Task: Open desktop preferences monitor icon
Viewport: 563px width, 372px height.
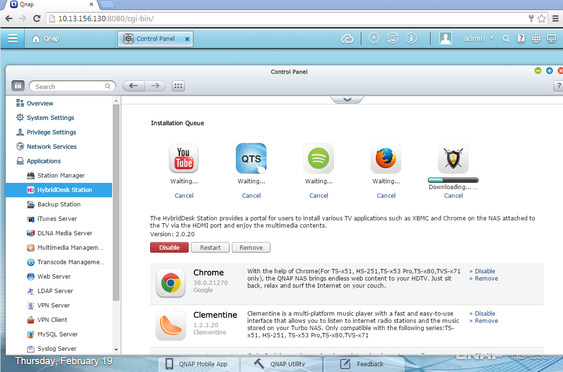Action: [x=551, y=38]
